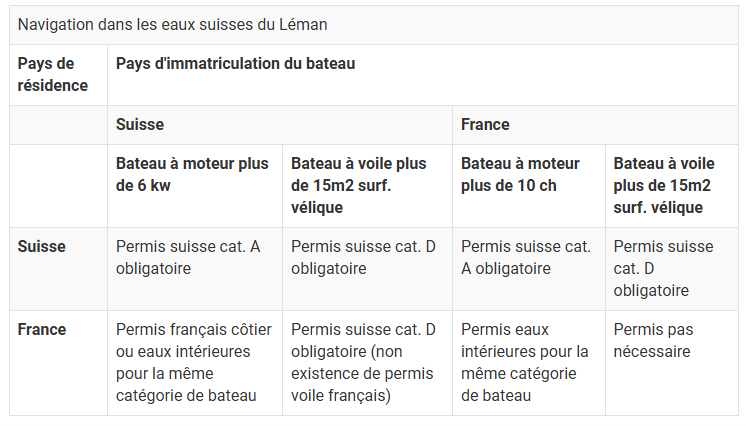Click empty cell left of "Bateau à moteur plus de 6 kw"
Image resolution: width=746 pixels, height=426 pixels.
pyautogui.click(x=58, y=185)
